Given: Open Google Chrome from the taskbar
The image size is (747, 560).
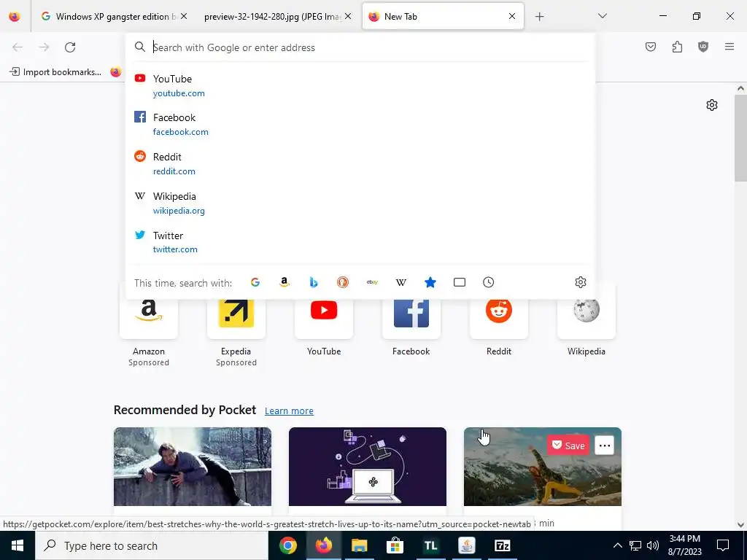Looking at the screenshot, I should 287,545.
